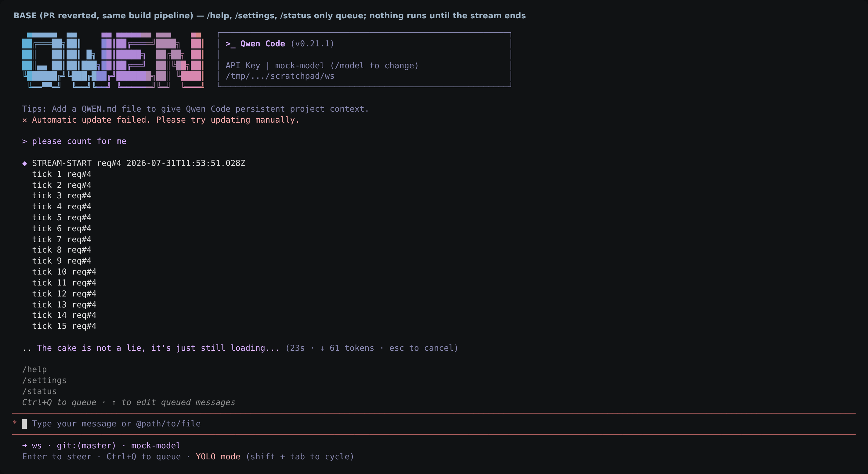The height and width of the screenshot is (474, 868).
Task: Click the line 'tick 8 req#4'
Action: point(62,250)
